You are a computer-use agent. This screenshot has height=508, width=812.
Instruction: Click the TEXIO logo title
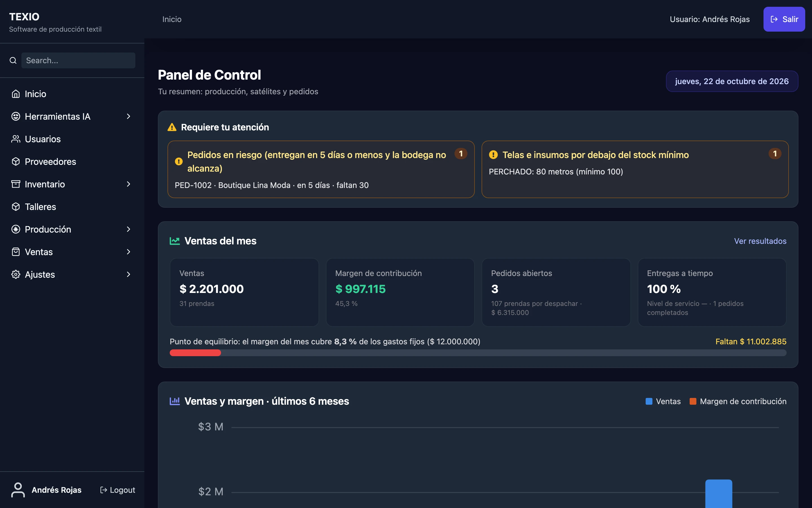click(24, 17)
